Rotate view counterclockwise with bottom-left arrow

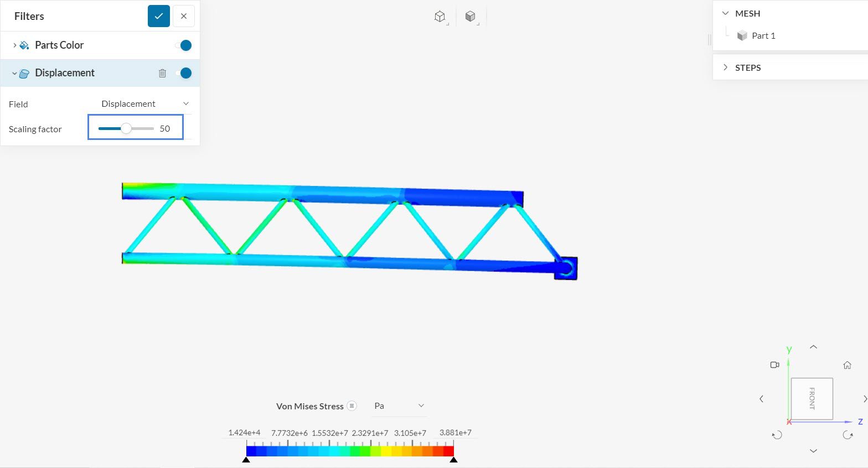tap(777, 435)
